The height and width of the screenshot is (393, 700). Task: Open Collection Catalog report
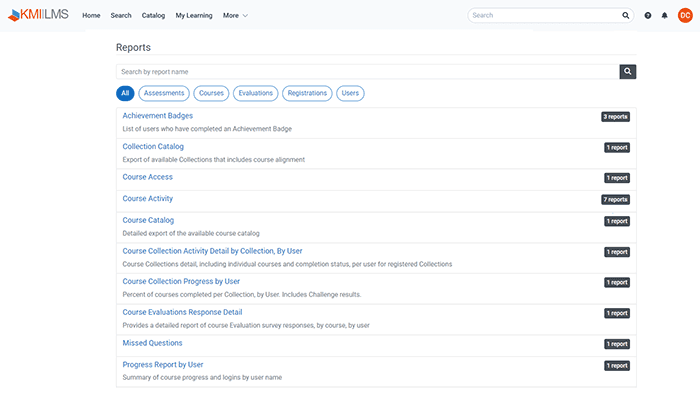coord(153,146)
